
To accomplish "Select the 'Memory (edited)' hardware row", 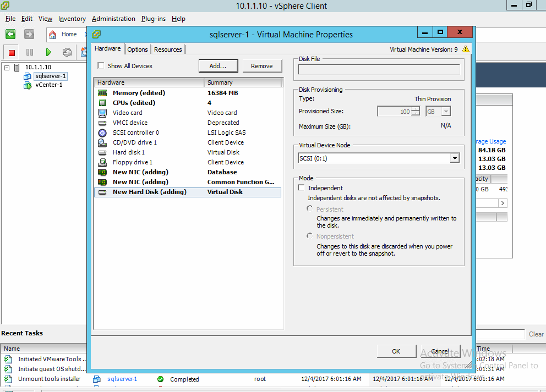I will tap(188, 93).
